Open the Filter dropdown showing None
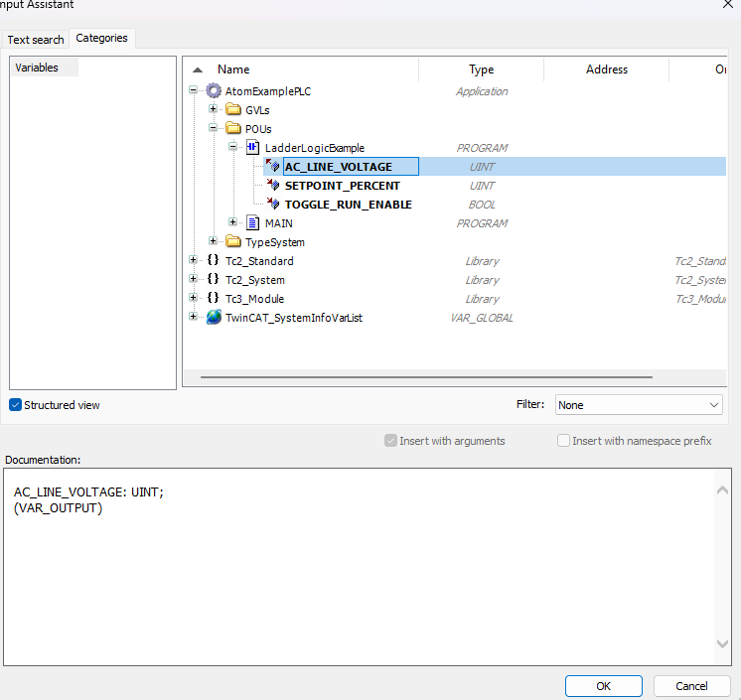 click(x=639, y=405)
